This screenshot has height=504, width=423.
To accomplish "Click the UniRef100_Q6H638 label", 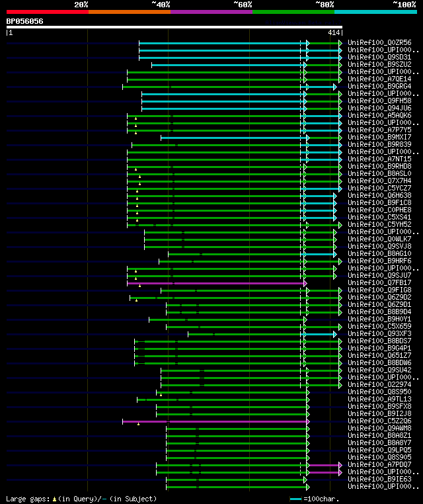I will [379, 195].
